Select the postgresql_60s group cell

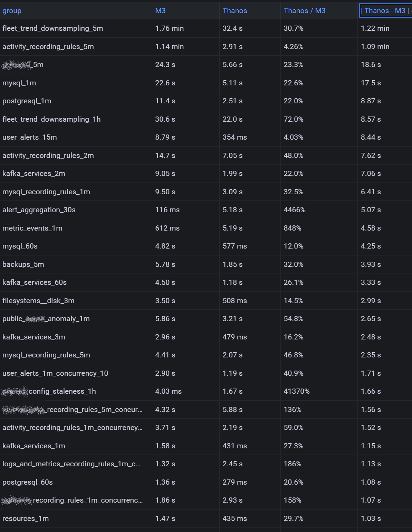28,482
